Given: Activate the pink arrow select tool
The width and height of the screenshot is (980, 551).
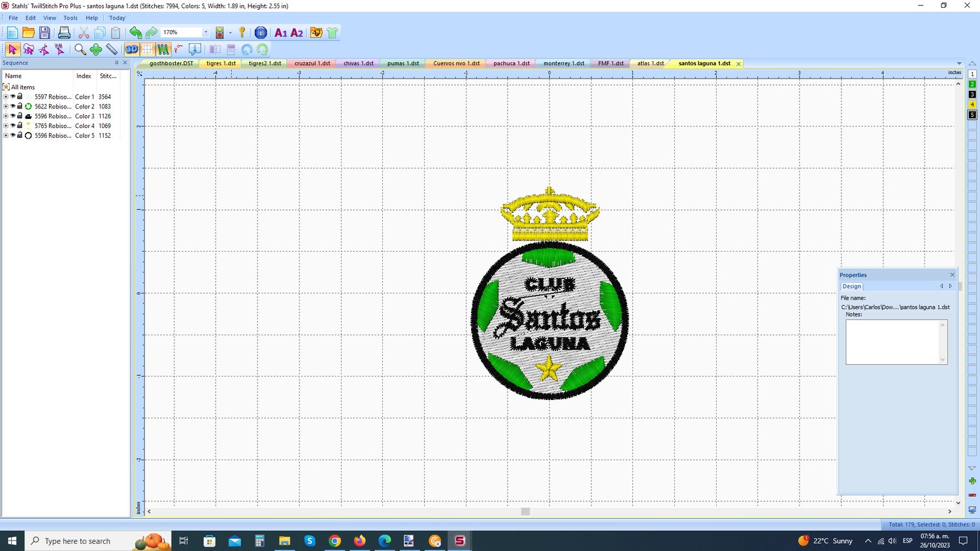Looking at the screenshot, I should click(x=12, y=49).
